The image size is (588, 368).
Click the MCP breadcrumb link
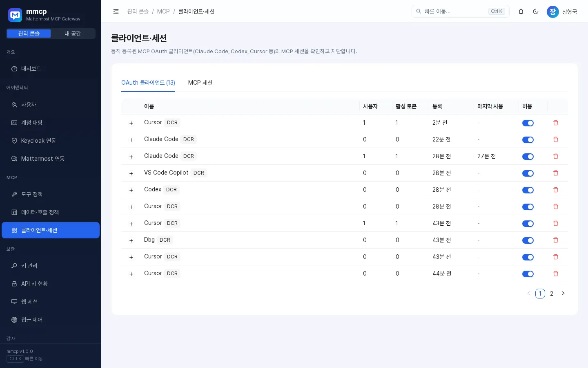pyautogui.click(x=163, y=11)
